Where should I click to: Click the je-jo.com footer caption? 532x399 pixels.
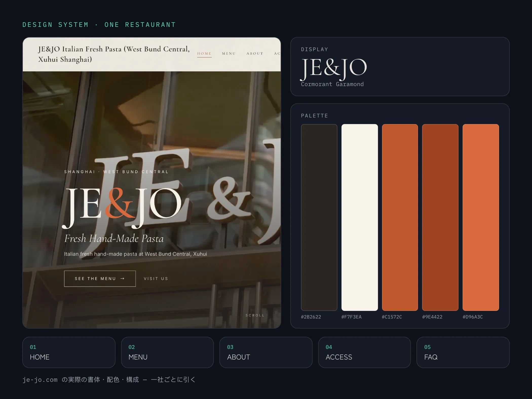[109, 380]
